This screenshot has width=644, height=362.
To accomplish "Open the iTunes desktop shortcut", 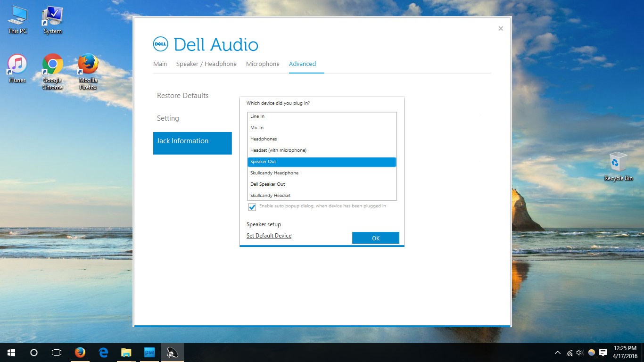I will click(17, 69).
